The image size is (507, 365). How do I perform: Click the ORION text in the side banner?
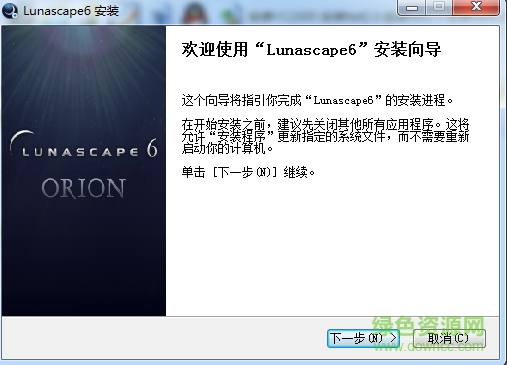(84, 188)
